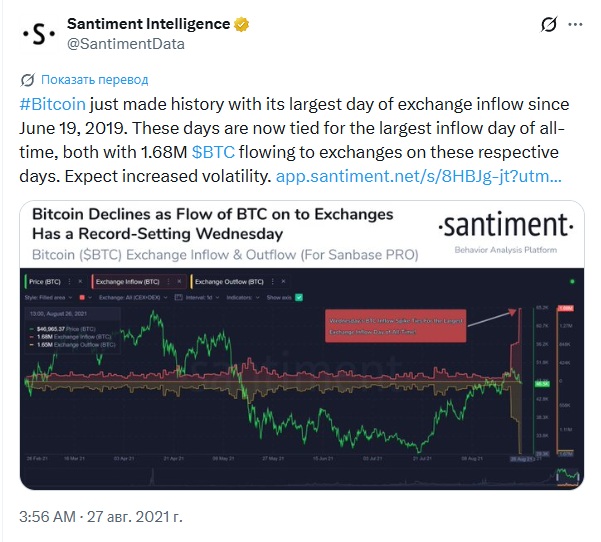Click the gold verified badge

pos(241,24)
